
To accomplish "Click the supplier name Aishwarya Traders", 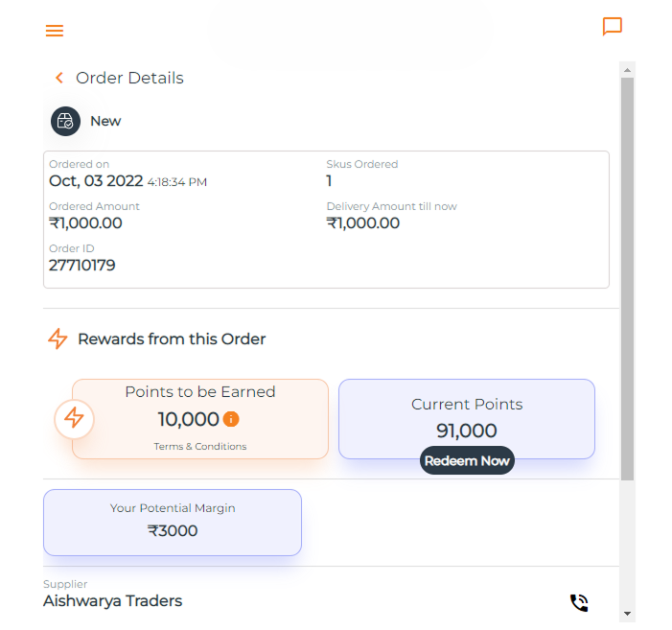I will [113, 601].
